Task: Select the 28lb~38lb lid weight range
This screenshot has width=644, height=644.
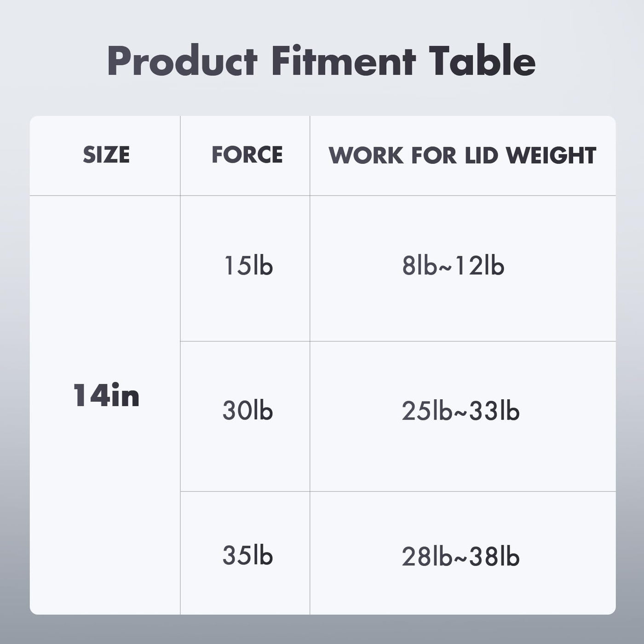Action: [461, 556]
